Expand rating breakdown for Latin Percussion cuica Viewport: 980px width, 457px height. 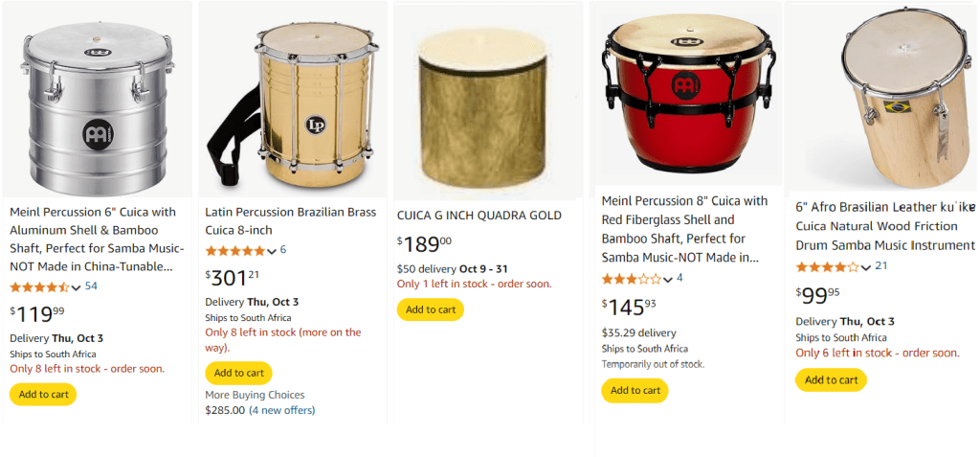tap(272, 251)
